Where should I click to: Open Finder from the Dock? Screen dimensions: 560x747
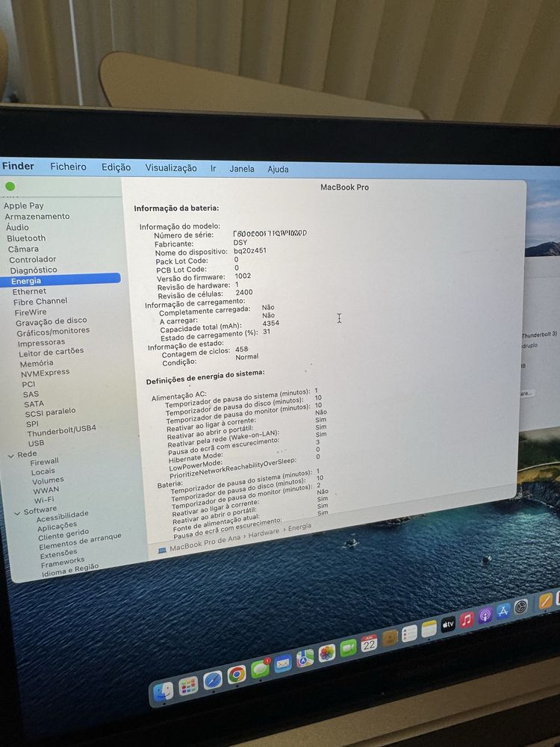(x=163, y=692)
